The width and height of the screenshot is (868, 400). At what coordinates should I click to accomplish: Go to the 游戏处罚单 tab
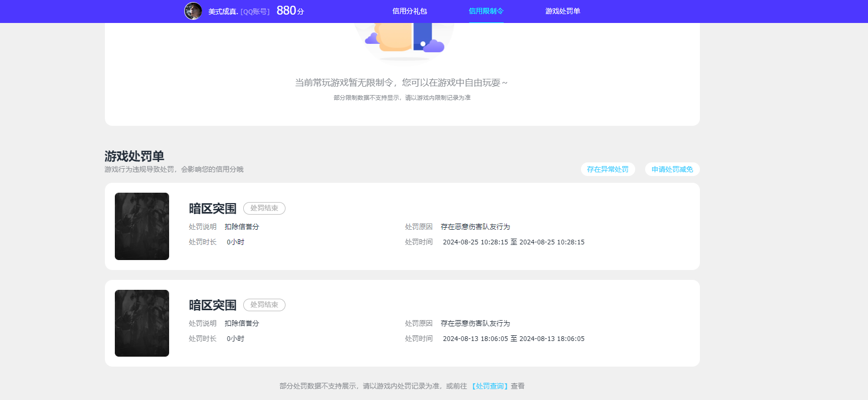tap(563, 11)
